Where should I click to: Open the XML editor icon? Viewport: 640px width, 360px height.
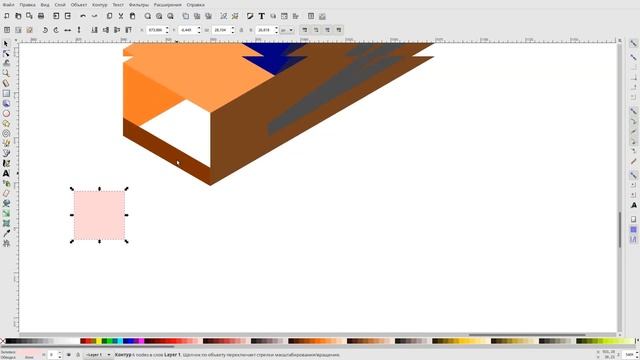(284, 16)
